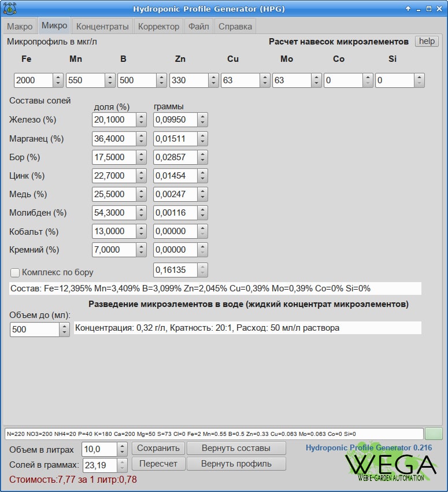Adjust Медь grams spinner arrows
The height and width of the screenshot is (492, 448).
point(203,194)
